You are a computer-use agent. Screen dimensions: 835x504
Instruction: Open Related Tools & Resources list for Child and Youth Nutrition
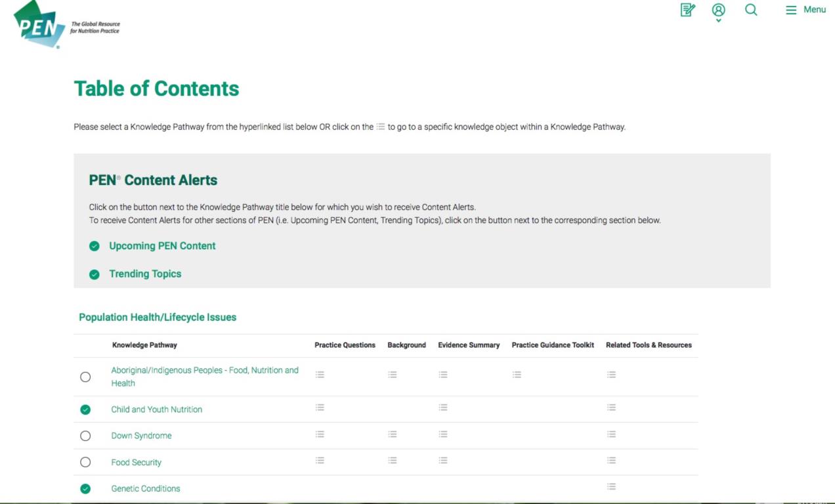coord(611,408)
